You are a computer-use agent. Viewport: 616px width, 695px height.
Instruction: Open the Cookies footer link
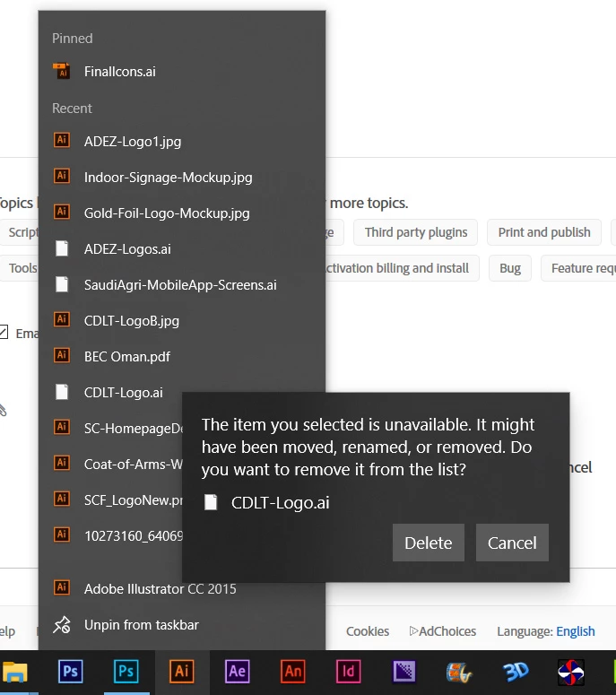tap(368, 631)
